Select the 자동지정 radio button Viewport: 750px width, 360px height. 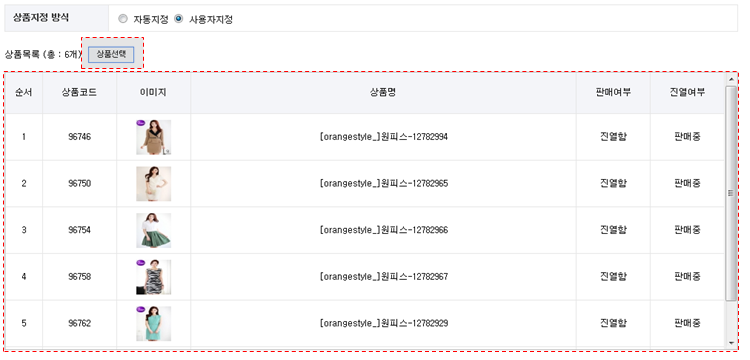click(123, 19)
